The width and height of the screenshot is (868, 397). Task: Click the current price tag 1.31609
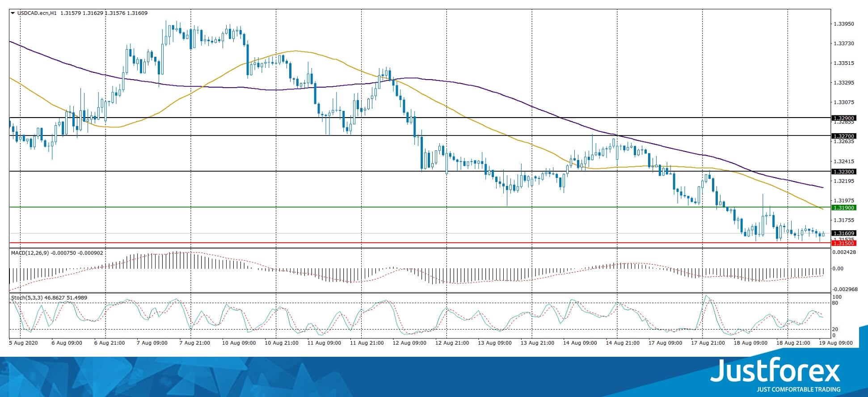coord(843,233)
